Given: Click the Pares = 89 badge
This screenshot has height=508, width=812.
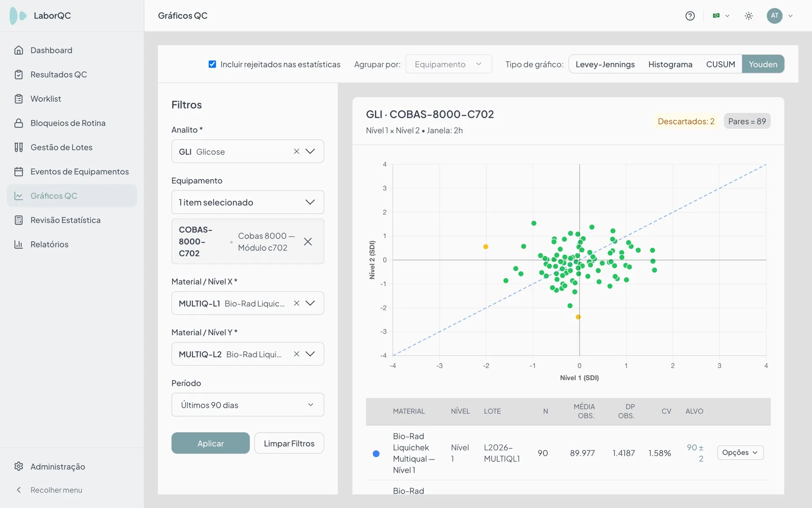Looking at the screenshot, I should [x=747, y=121].
